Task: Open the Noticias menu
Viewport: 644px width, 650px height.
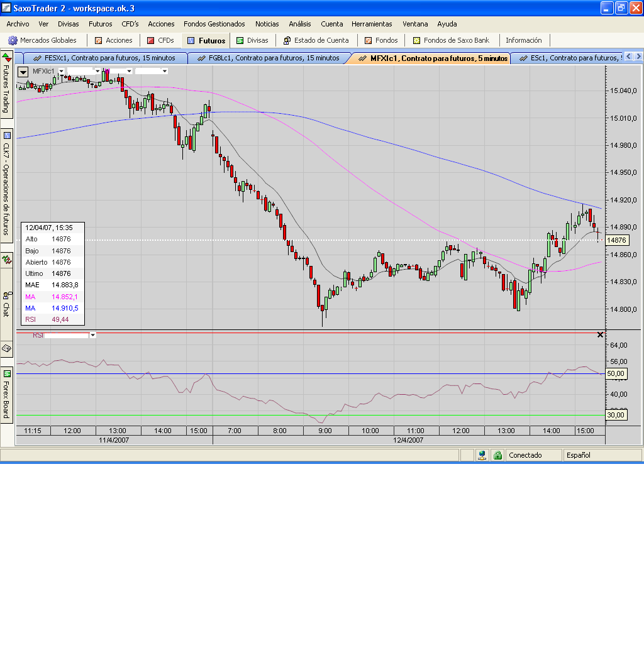Action: (267, 24)
